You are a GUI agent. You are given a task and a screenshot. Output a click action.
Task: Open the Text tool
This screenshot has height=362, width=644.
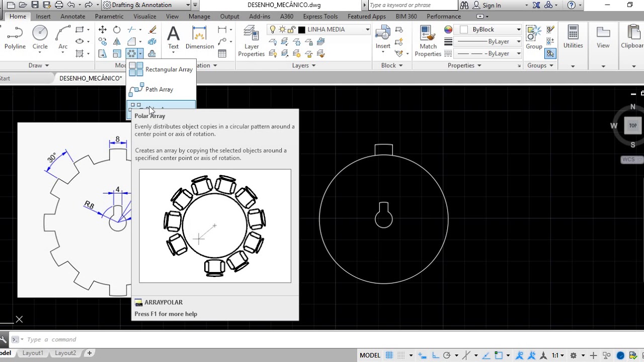point(173,38)
